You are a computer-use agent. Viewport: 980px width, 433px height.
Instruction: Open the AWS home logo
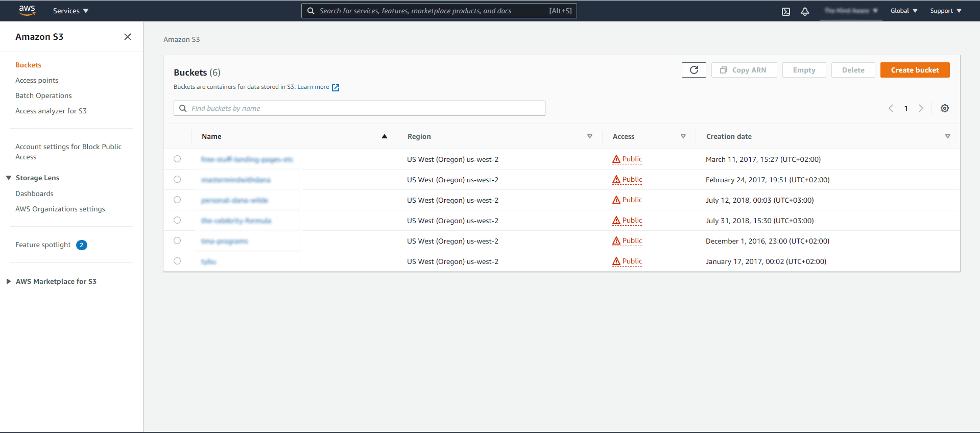(x=27, y=10)
